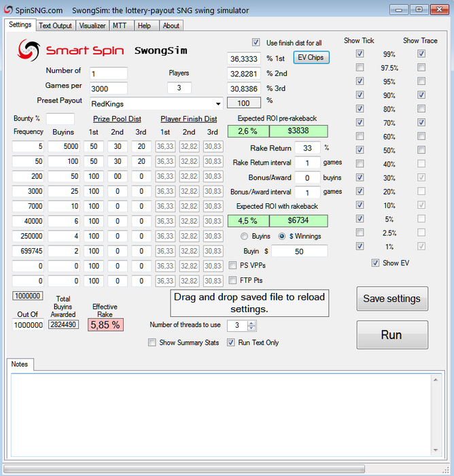Click the Player Finish Dist link
This screenshot has height=476, width=454.
pos(188,119)
